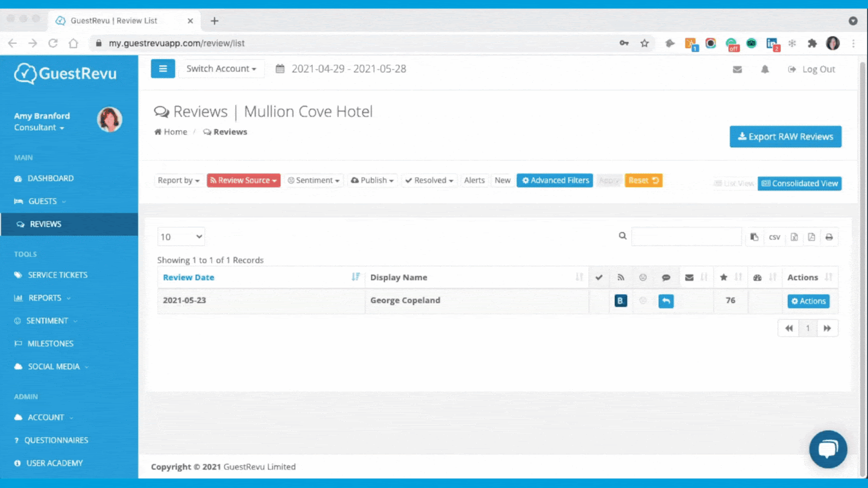Expand the Publish filter dropdown
The width and height of the screenshot is (868, 488).
(373, 180)
